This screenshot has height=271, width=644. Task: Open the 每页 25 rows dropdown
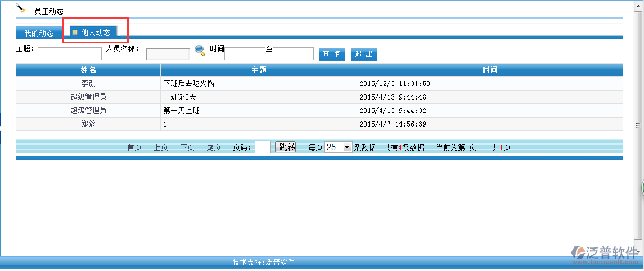(x=346, y=147)
